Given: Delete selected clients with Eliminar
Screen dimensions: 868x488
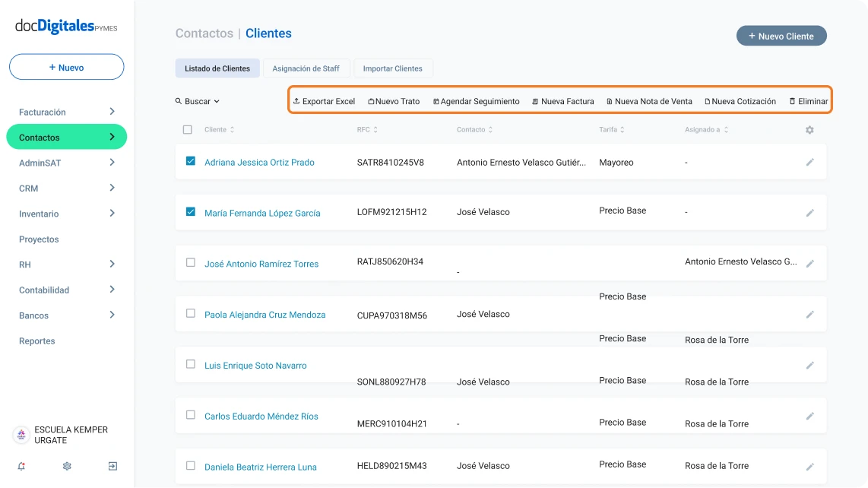Looking at the screenshot, I should click(809, 101).
